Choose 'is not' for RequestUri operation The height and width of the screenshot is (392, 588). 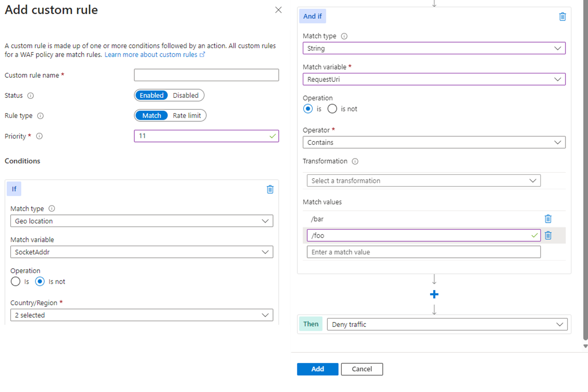[x=332, y=109]
